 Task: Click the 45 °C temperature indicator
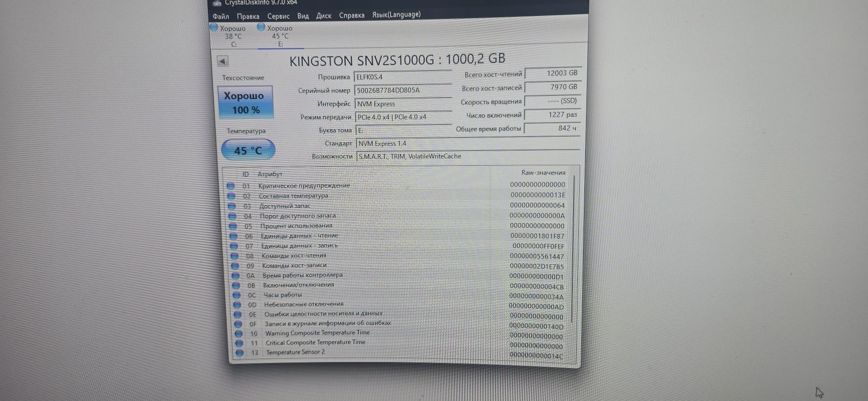pyautogui.click(x=248, y=150)
